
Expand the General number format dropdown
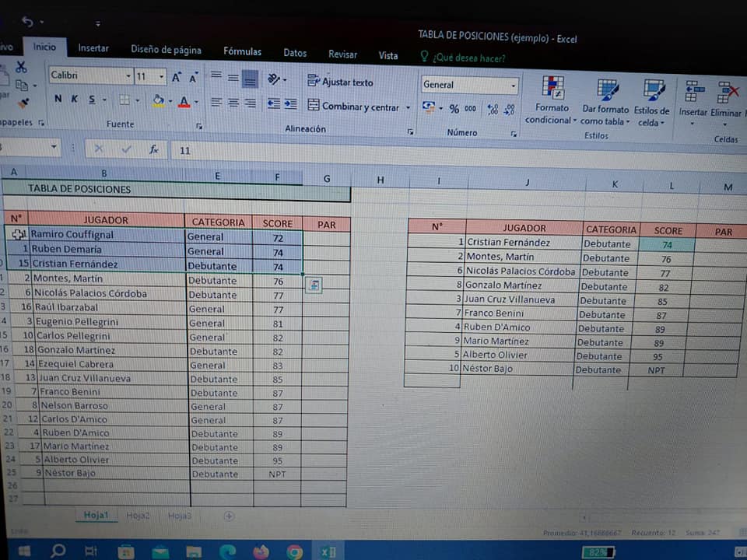[514, 86]
